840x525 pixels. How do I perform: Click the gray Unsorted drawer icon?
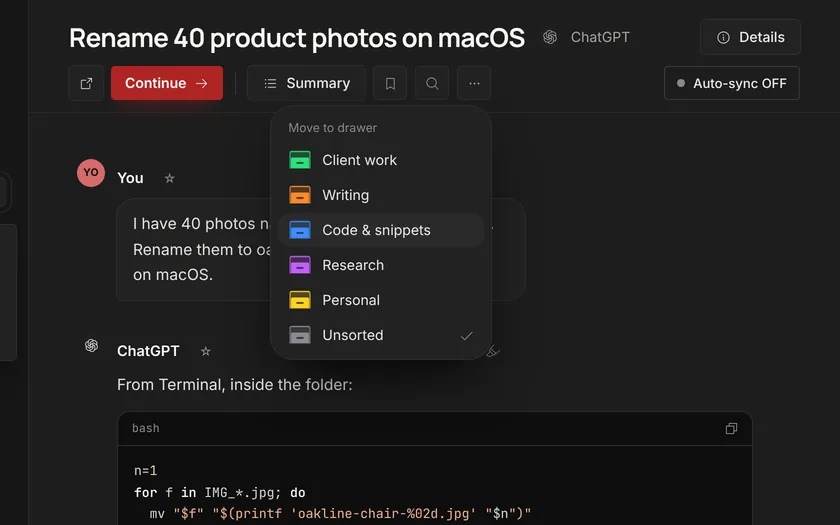[300, 335]
